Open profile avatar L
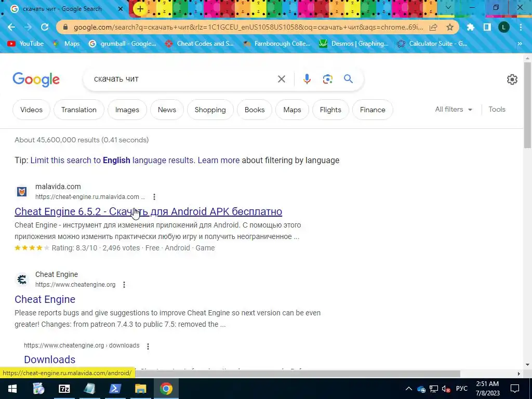532x399 pixels. tap(504, 27)
